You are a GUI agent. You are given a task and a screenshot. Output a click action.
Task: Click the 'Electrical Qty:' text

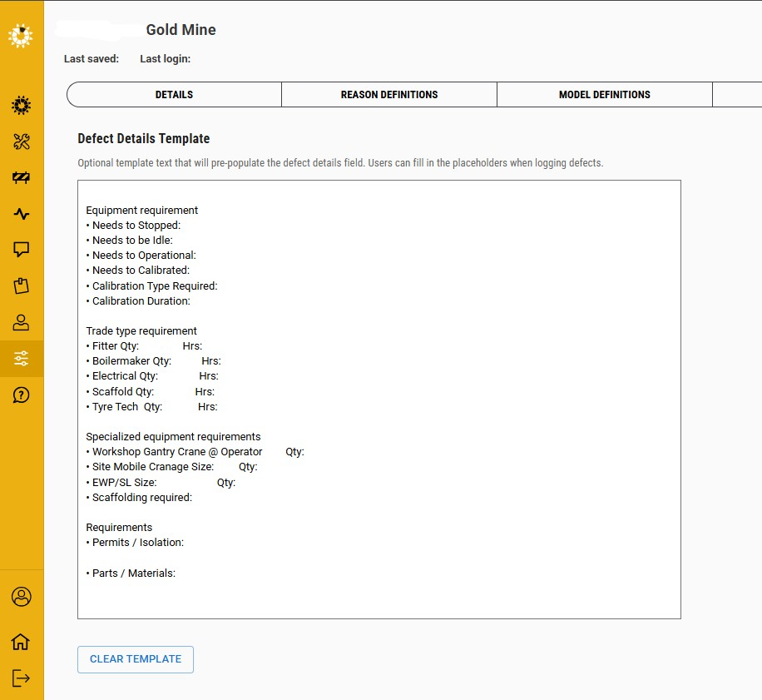tap(125, 376)
